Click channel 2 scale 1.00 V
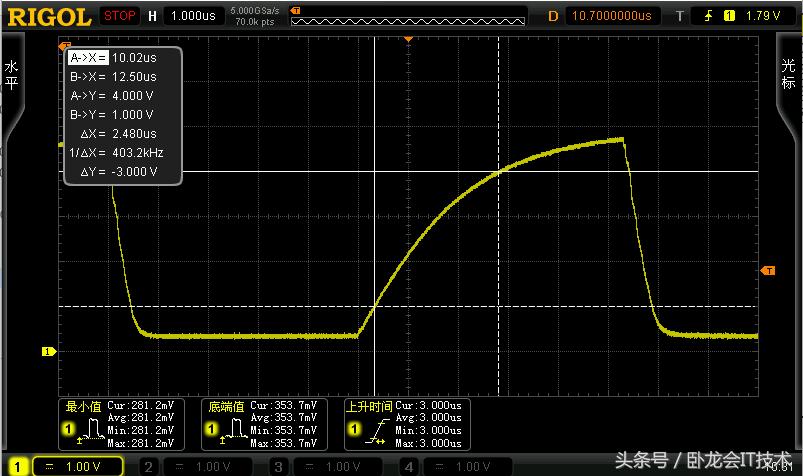This screenshot has width=803, height=476. 207,467
